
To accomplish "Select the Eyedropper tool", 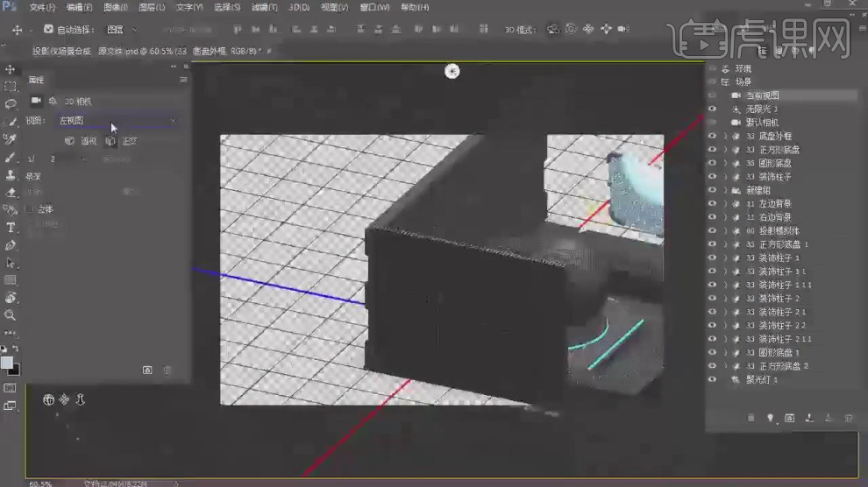I will (10, 139).
